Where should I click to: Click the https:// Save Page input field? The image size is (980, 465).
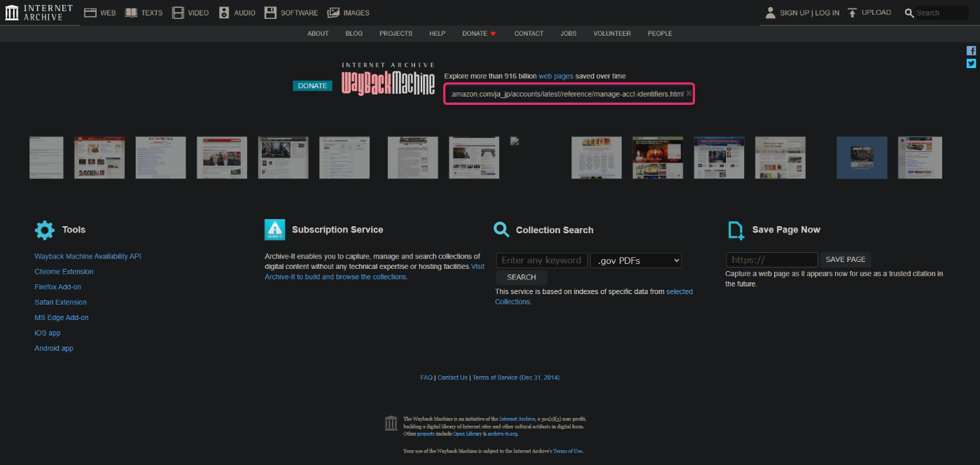772,260
